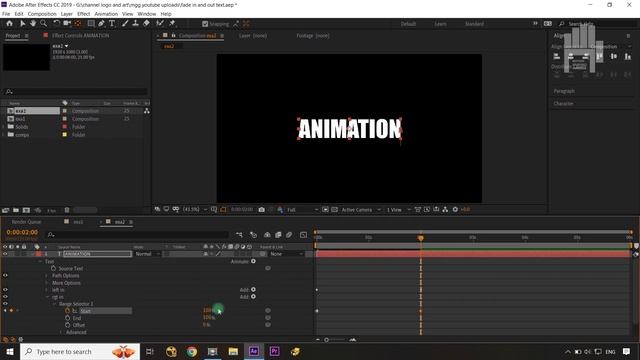
Task: Click the composition mini-flowchart icon in the timeline
Action: click(239, 235)
